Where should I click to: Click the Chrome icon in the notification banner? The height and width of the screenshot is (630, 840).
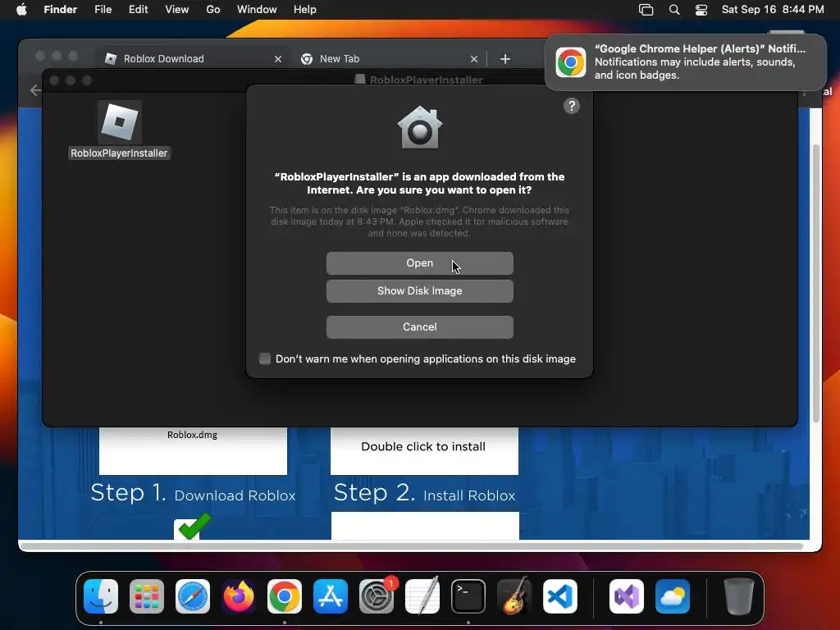pos(571,62)
